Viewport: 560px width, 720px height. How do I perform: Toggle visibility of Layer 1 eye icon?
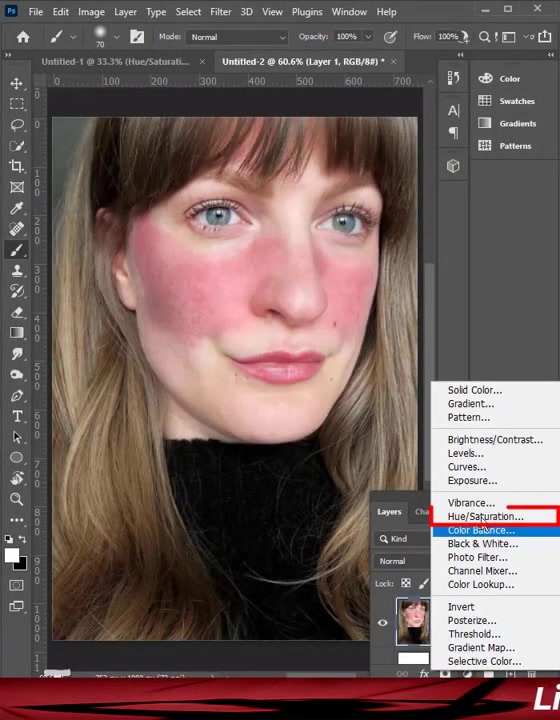tap(382, 623)
